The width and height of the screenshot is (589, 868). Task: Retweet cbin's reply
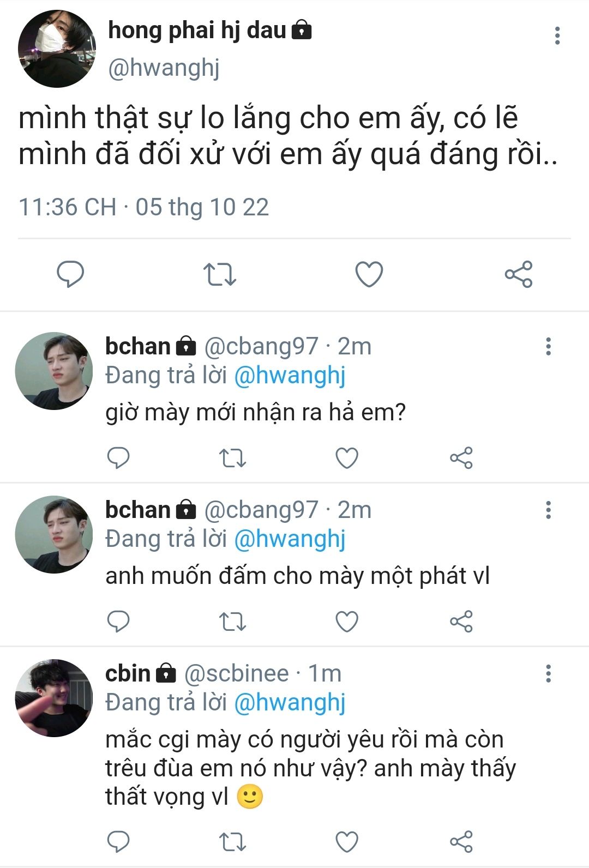coord(232,842)
